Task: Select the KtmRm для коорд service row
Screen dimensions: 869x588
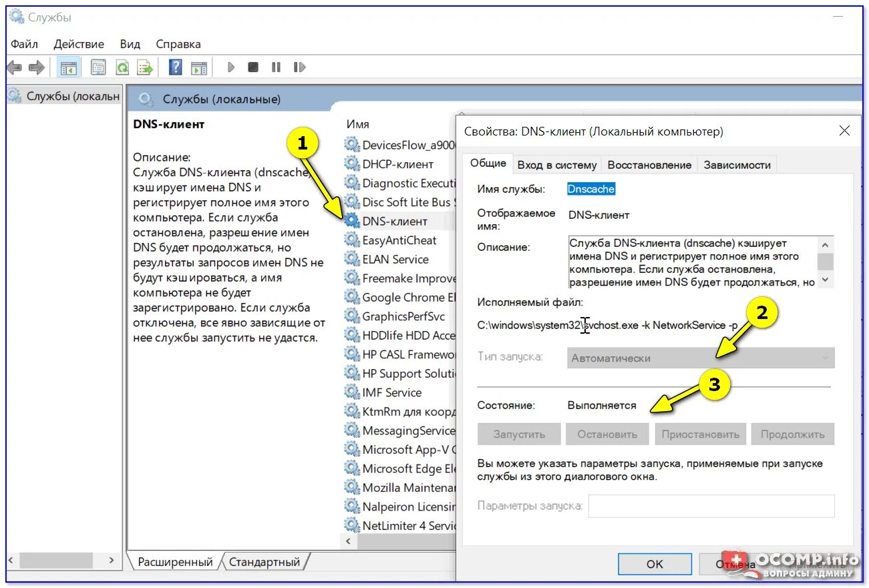Action: (x=399, y=411)
